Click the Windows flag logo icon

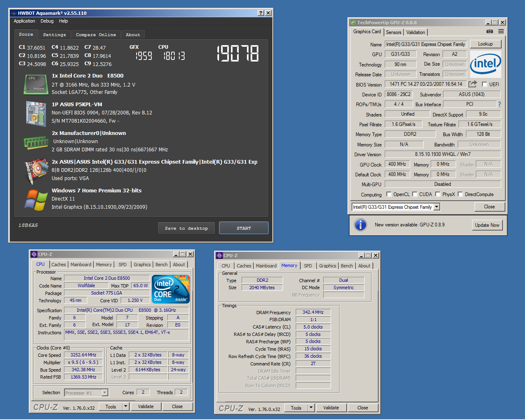tap(36, 200)
